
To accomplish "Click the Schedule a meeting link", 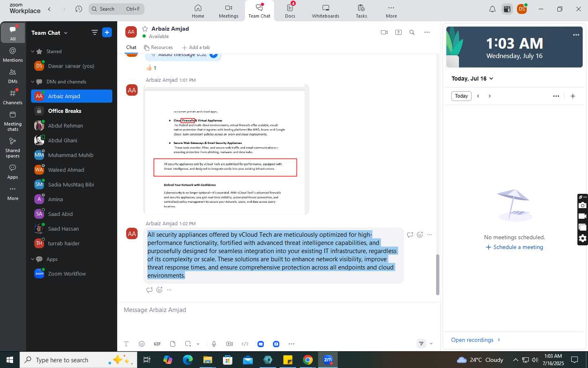I will pyautogui.click(x=514, y=247).
